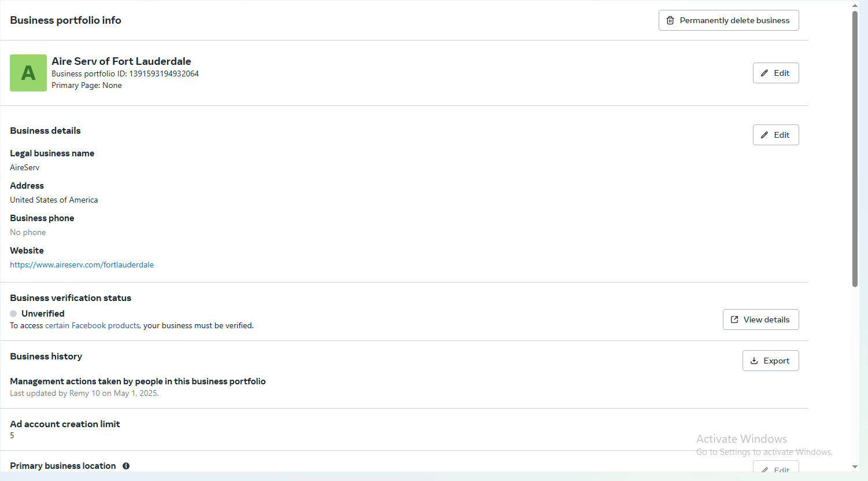Click the Last updated by Remy 10 text
Viewport: 868px width, 481px height.
pyautogui.click(x=84, y=393)
